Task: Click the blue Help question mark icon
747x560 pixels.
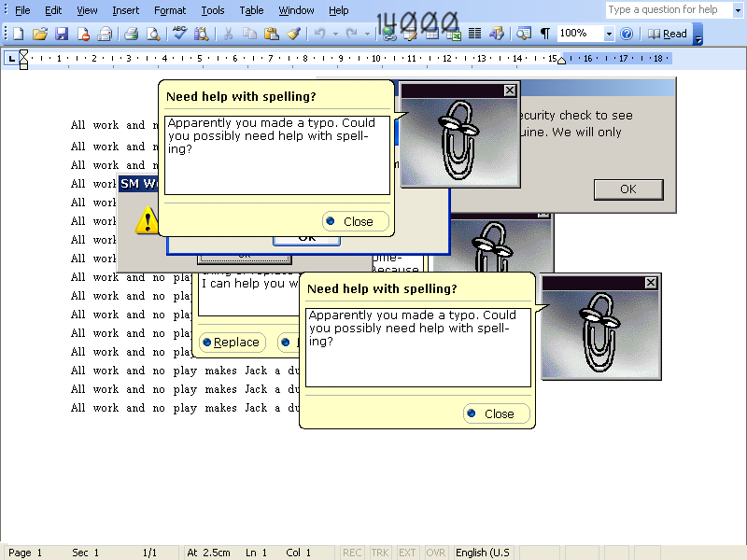Action: tap(627, 34)
